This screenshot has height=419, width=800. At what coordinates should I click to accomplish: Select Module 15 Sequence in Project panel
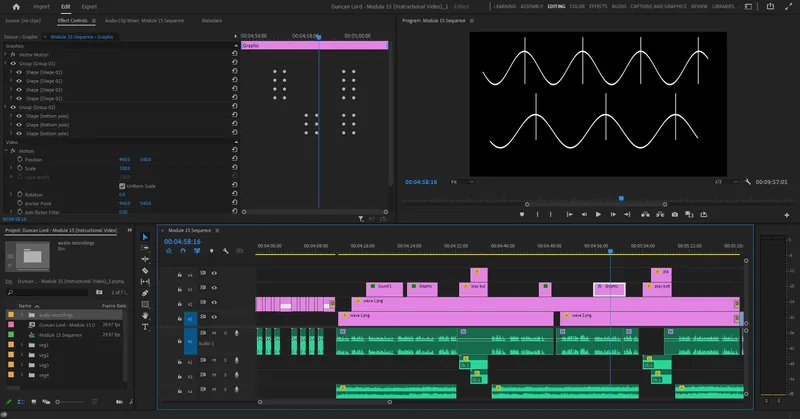point(60,335)
